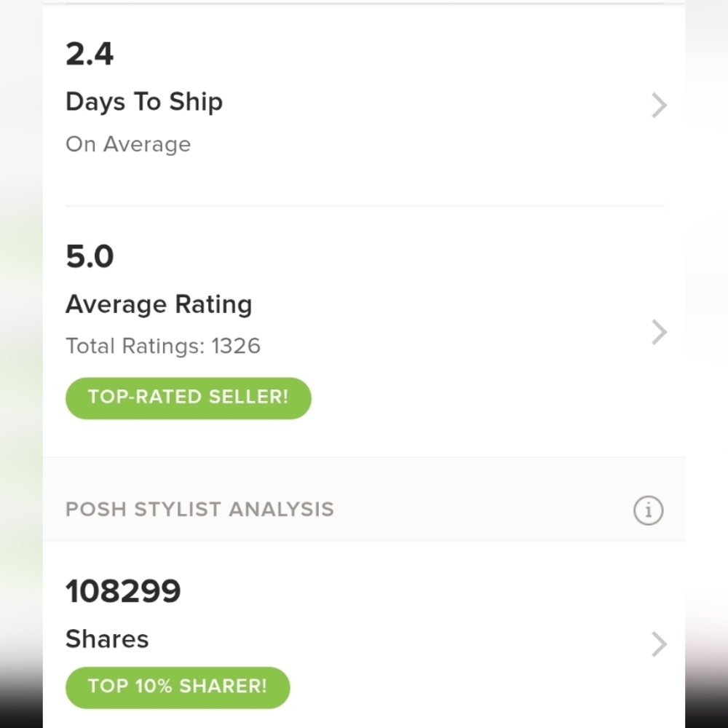
Task: Click the 5.0 Average Rating value
Action: tap(90, 256)
